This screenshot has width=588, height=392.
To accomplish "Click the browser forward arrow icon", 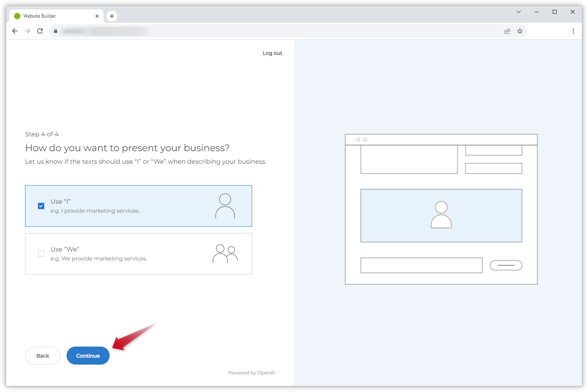I will tap(27, 31).
